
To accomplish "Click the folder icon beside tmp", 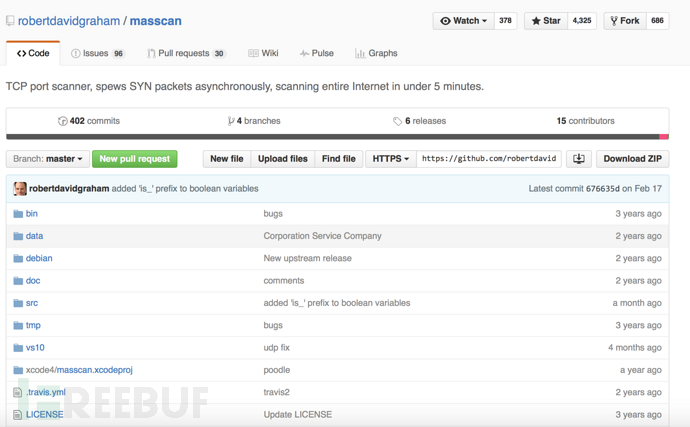I will coord(18,326).
